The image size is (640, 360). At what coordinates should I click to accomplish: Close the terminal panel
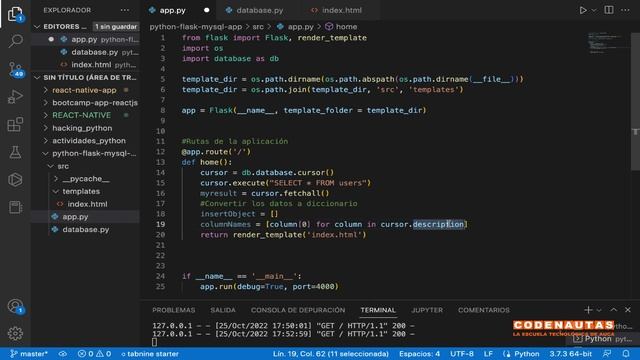tap(628, 310)
